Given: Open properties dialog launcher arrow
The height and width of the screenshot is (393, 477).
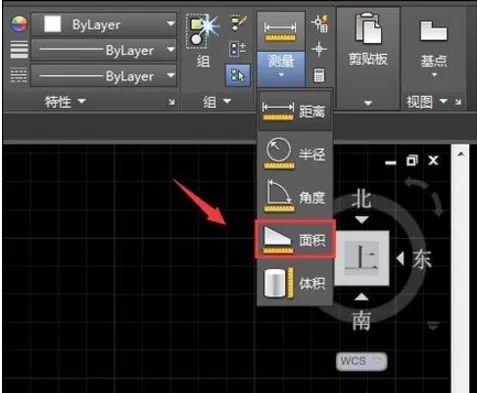Looking at the screenshot, I should (x=171, y=102).
